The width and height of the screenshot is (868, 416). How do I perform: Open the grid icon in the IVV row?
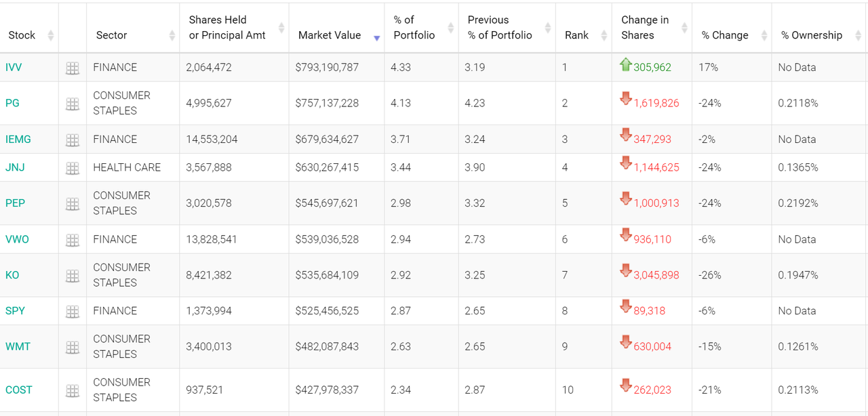pyautogui.click(x=73, y=68)
